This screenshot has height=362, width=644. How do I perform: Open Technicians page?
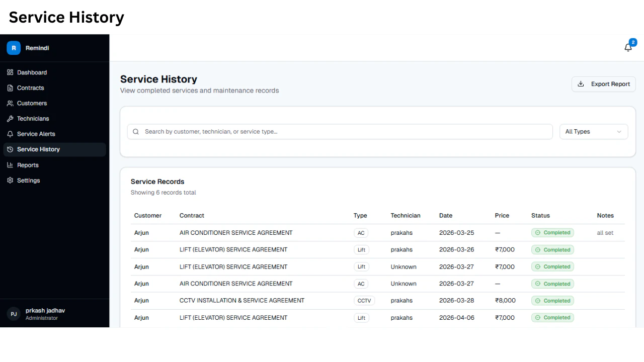[x=55, y=119]
